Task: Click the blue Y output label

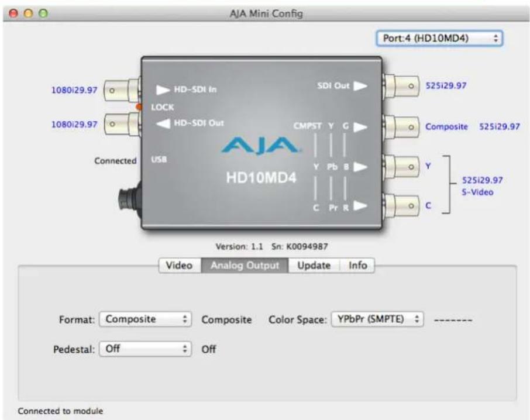Action: (428, 166)
